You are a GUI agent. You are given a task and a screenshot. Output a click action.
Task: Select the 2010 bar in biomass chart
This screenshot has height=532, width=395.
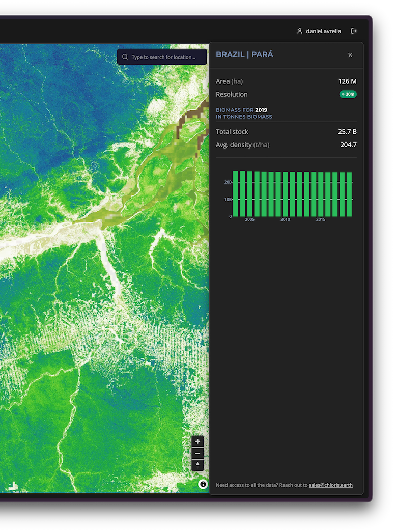286,194
